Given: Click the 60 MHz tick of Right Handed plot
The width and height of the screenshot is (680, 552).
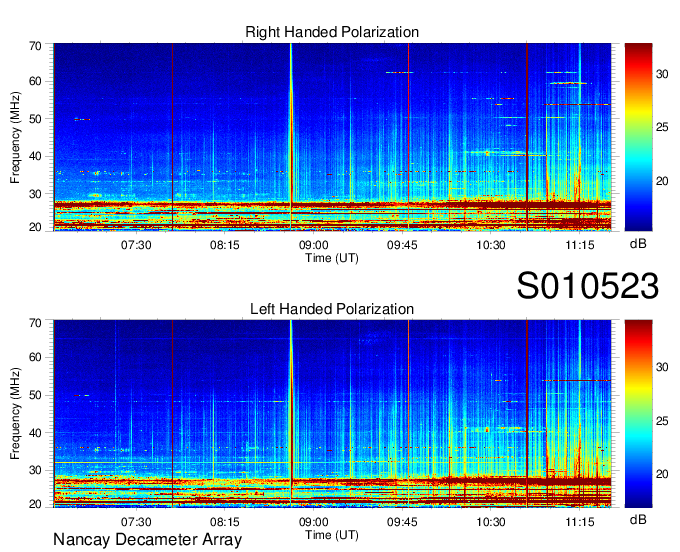Looking at the screenshot, I should 35,81.
